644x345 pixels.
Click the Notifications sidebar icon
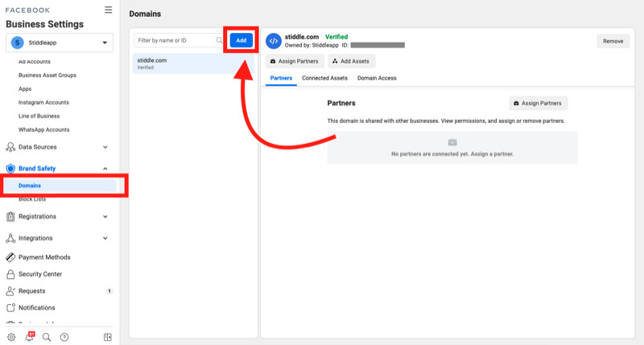10,308
